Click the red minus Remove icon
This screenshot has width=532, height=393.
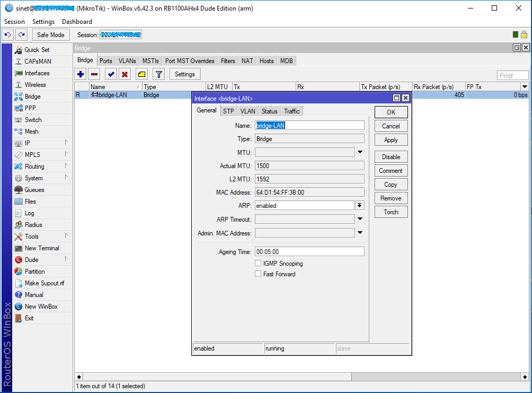point(94,74)
